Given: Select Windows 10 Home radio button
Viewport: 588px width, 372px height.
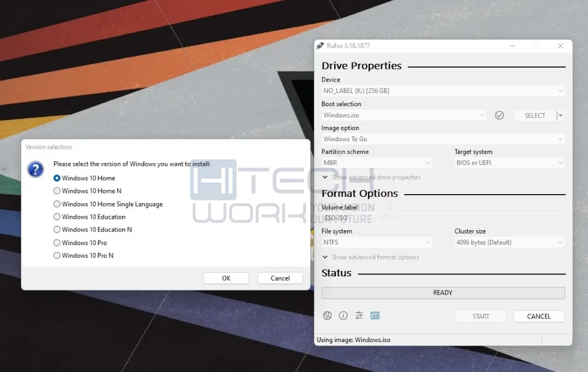Looking at the screenshot, I should click(x=57, y=178).
